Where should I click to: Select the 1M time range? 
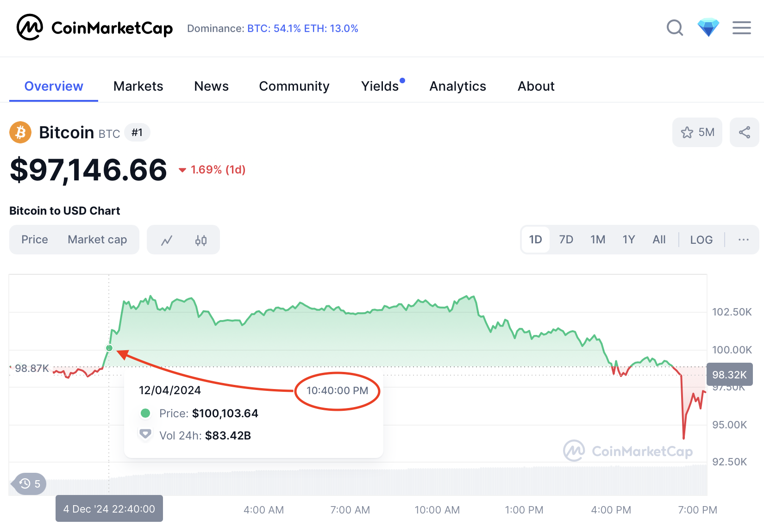point(598,240)
